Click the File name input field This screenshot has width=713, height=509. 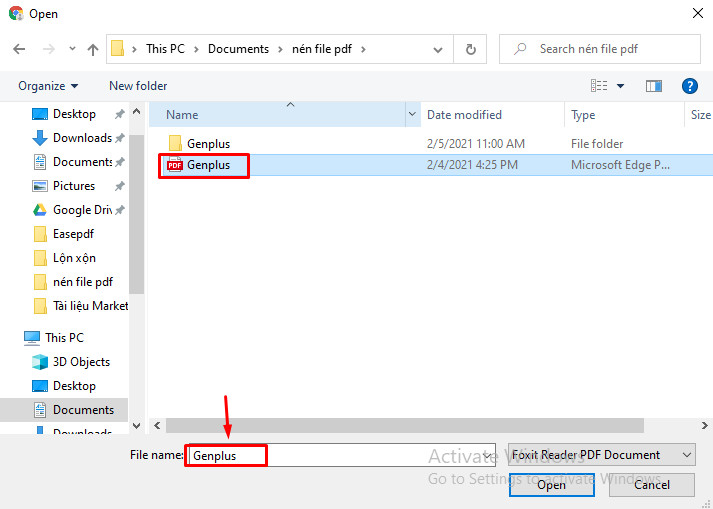340,455
